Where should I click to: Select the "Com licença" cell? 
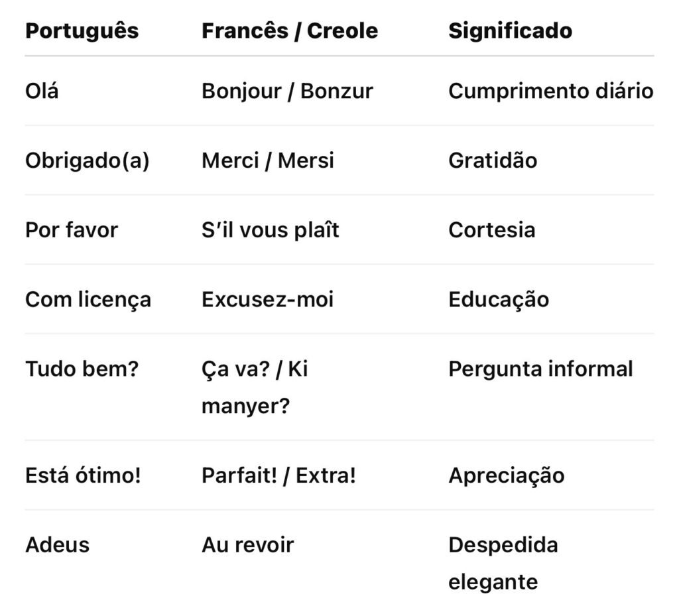[x=88, y=300]
